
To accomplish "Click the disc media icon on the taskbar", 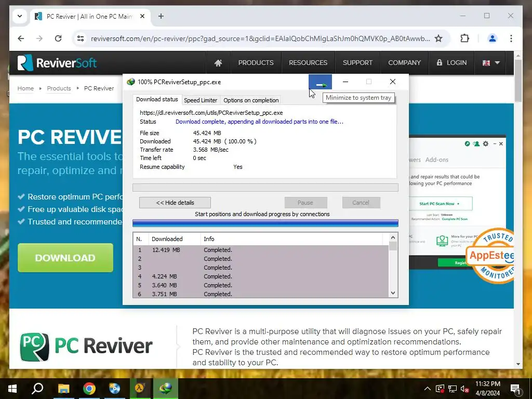I will pyautogui.click(x=114, y=389).
